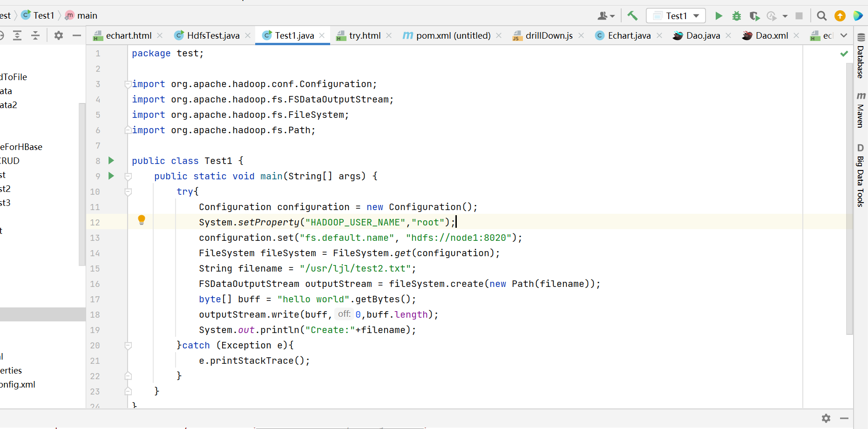Close the drillDown.js tab
Viewport: 868px width, 429px height.
pos(581,35)
